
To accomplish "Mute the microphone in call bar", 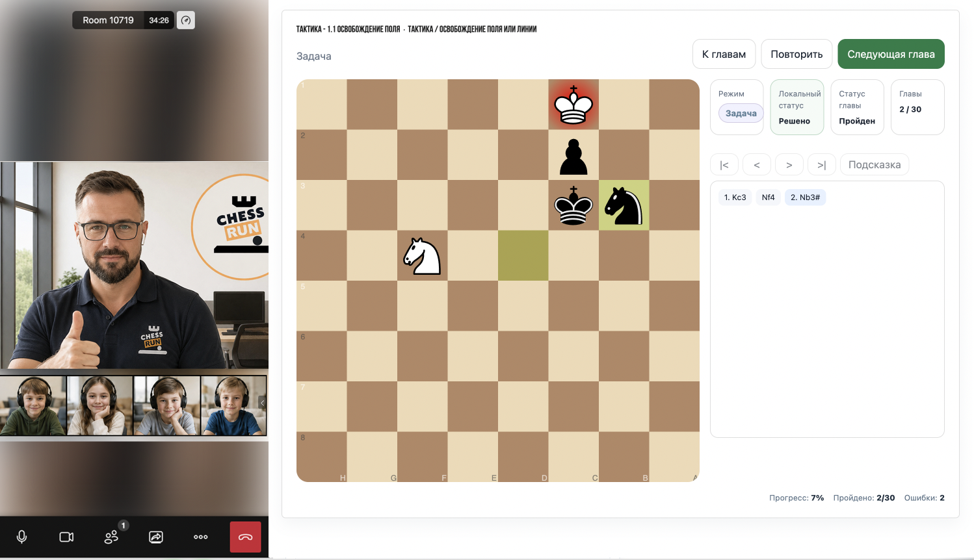I will coord(21,537).
